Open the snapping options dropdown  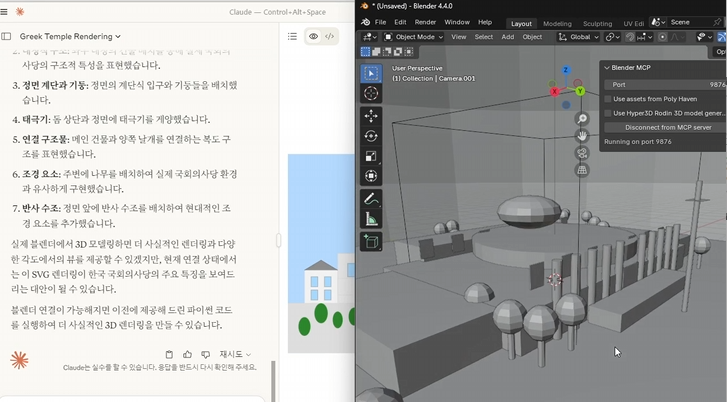[x=645, y=37]
